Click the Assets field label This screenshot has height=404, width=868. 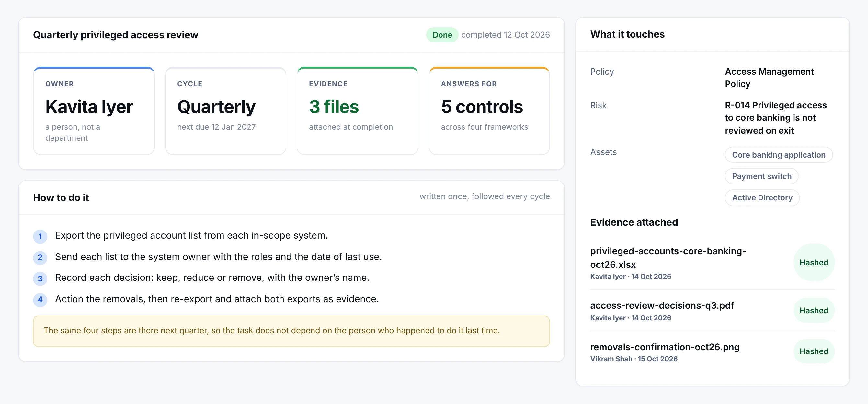click(603, 152)
